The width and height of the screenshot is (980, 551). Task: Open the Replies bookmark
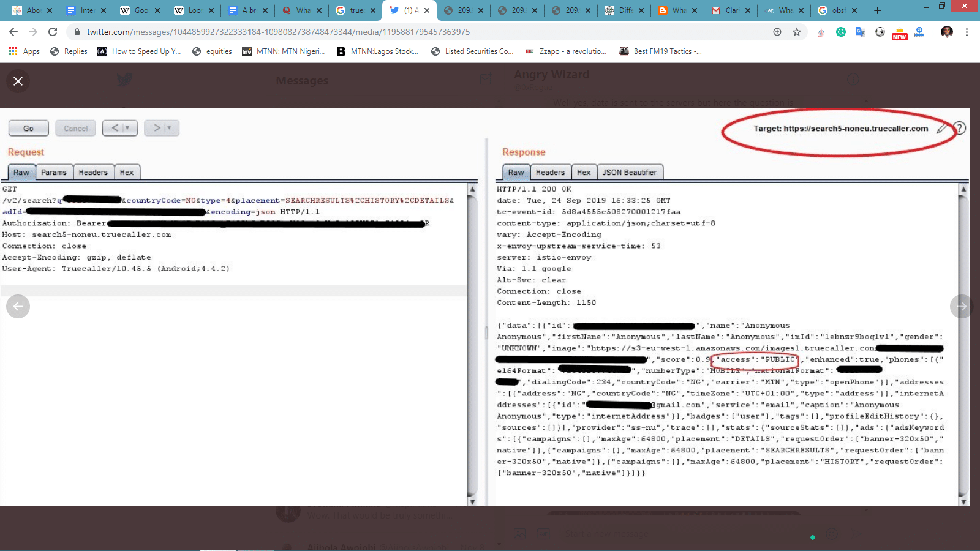coord(69,51)
